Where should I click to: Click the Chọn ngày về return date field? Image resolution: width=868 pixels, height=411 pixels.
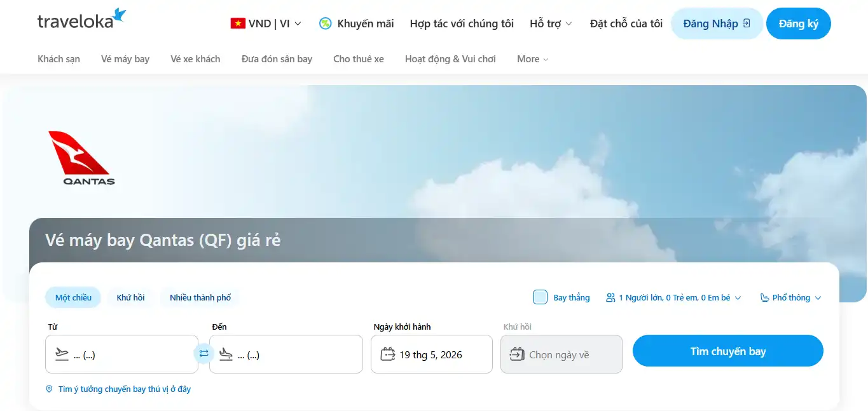tap(561, 354)
